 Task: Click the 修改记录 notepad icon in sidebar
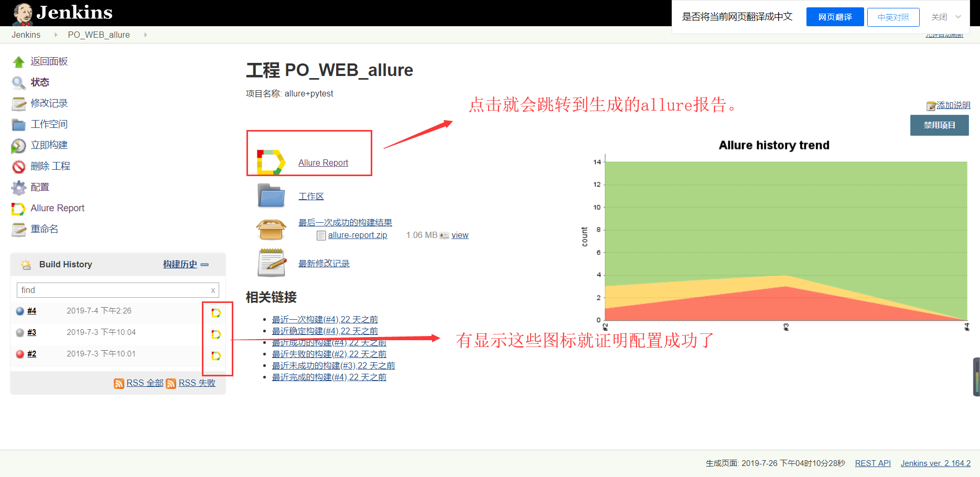tap(19, 104)
